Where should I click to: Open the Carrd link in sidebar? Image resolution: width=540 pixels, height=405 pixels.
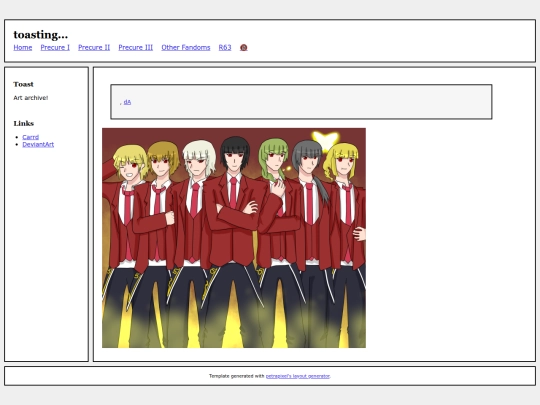31,137
